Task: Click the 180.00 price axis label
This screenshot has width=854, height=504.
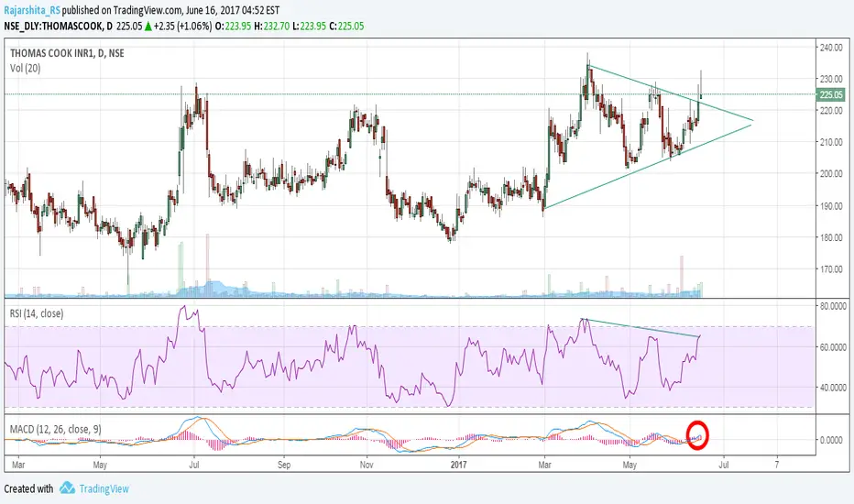Action: pyautogui.click(x=831, y=237)
